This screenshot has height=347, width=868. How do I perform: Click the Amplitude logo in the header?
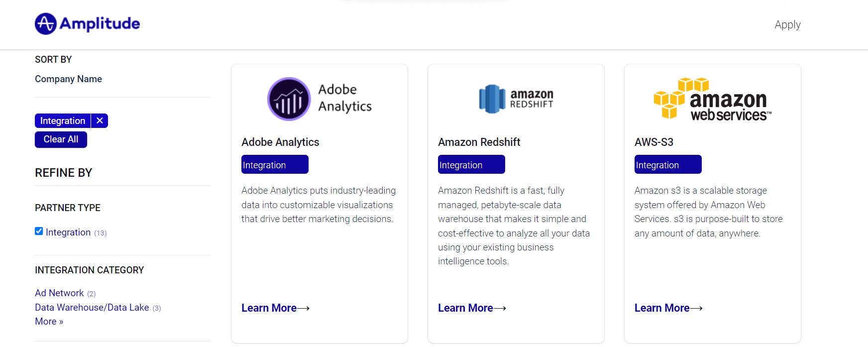pyautogui.click(x=87, y=24)
